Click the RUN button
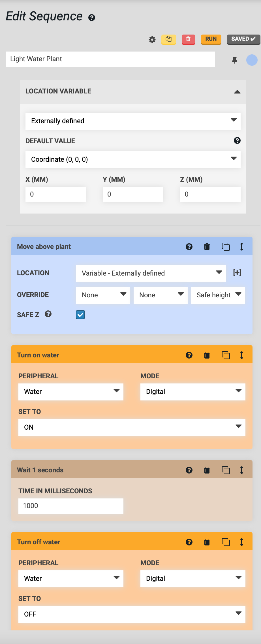 coord(211,39)
